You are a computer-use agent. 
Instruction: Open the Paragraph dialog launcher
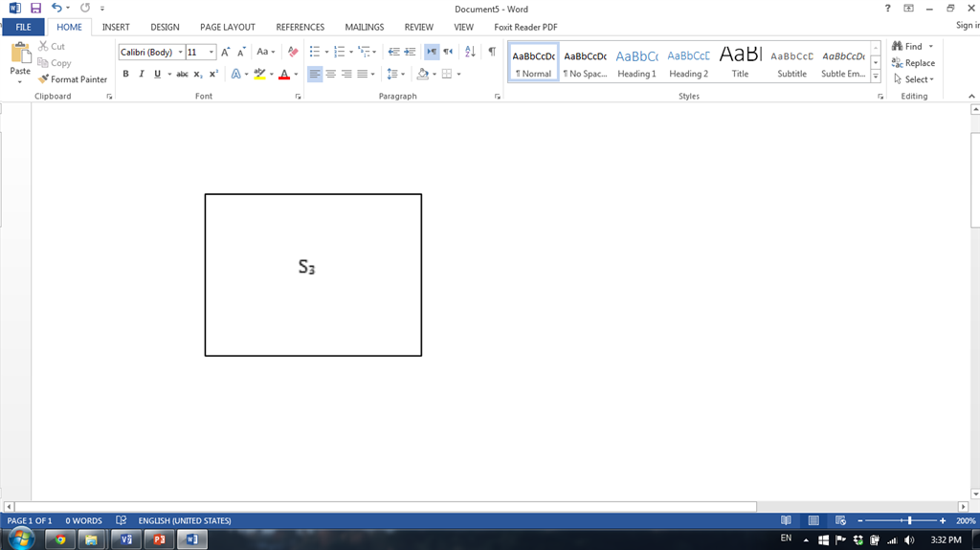tap(498, 97)
